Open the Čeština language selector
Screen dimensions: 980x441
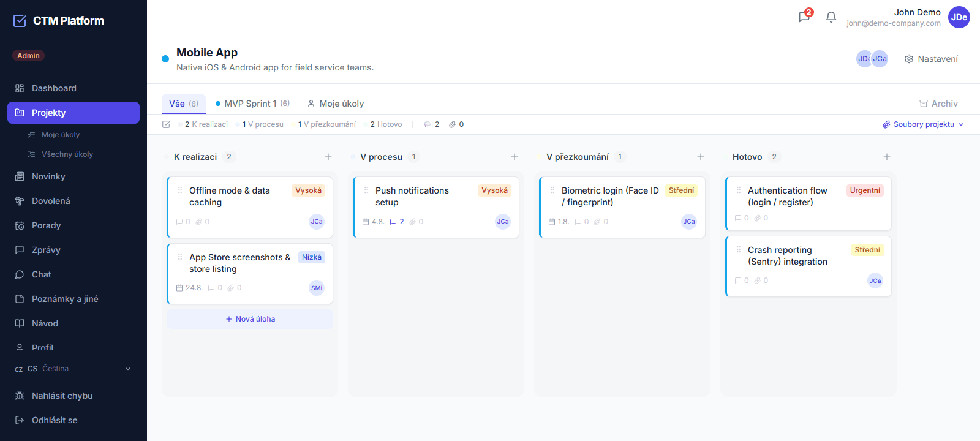73,369
